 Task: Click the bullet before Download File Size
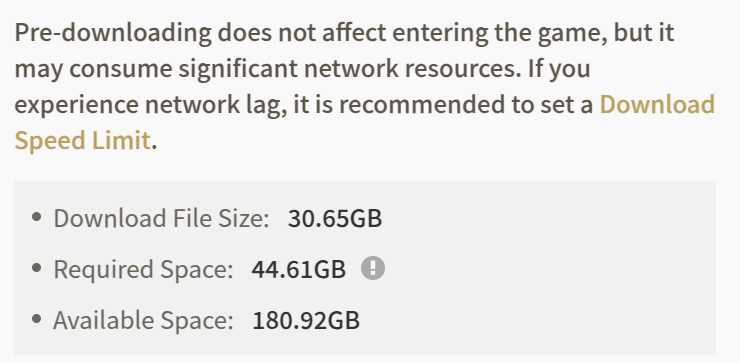coord(36,217)
